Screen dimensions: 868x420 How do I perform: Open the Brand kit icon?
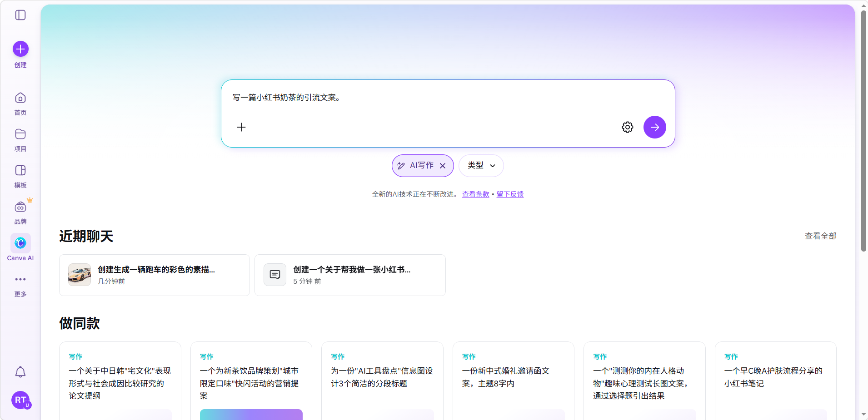pyautogui.click(x=20, y=207)
